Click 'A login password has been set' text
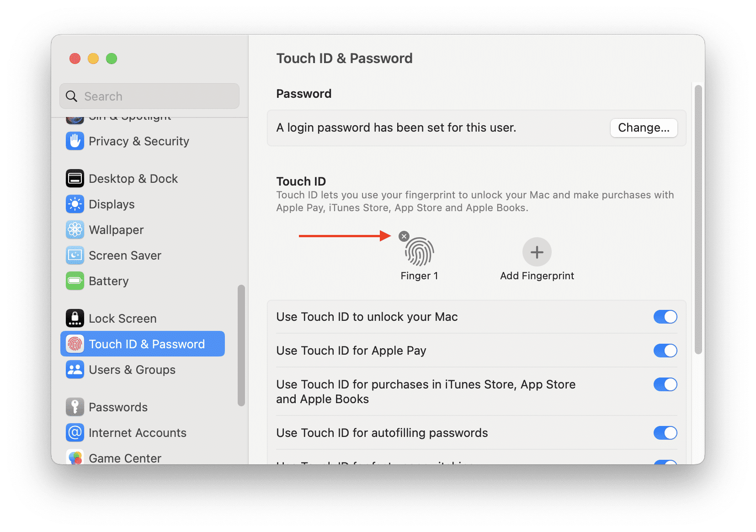756x532 pixels. coord(396,128)
